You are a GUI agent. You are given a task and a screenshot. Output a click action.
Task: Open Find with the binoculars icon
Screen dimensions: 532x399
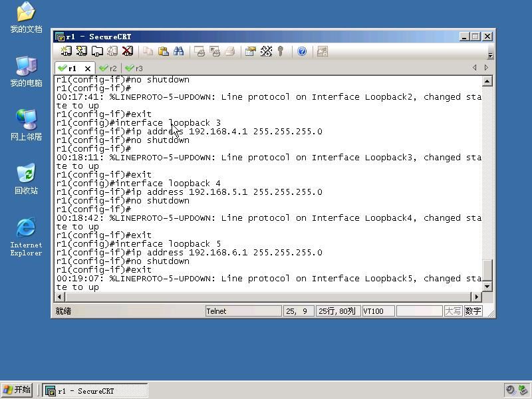(179, 51)
